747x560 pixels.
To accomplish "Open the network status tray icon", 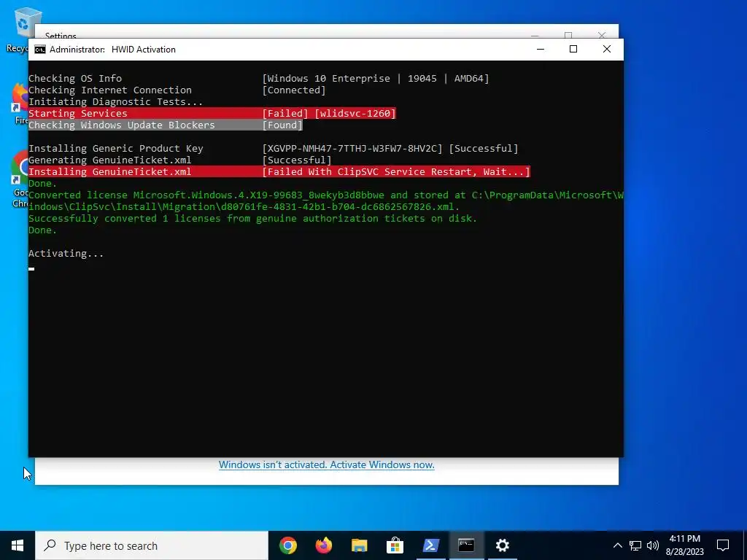I will pyautogui.click(x=635, y=545).
